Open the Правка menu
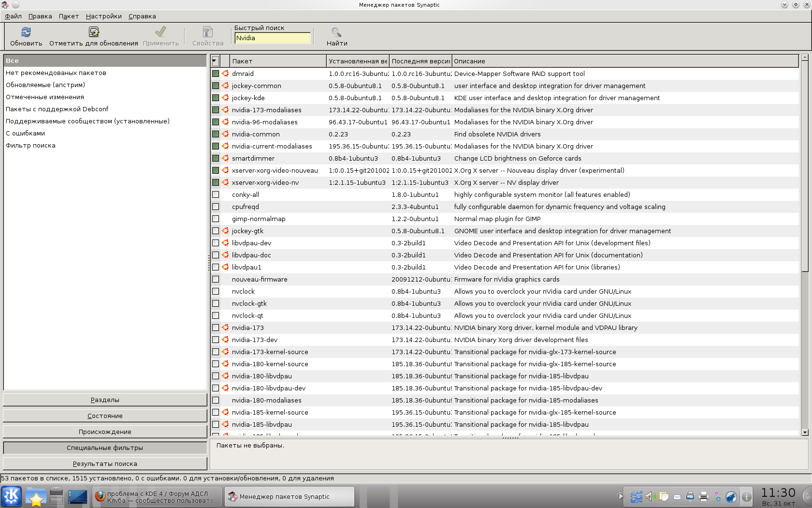The image size is (812, 508). click(x=40, y=16)
